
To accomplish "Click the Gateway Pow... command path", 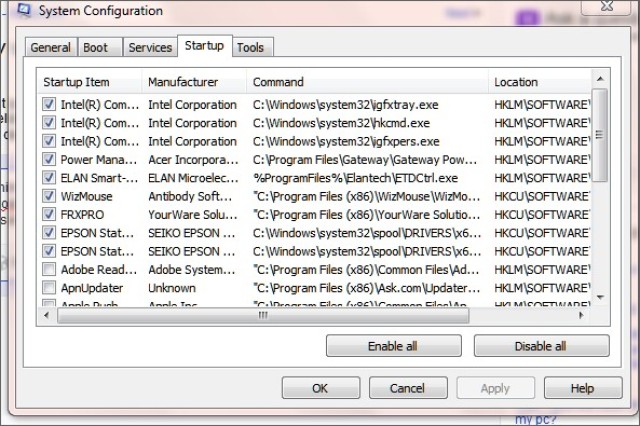I will click(x=365, y=160).
